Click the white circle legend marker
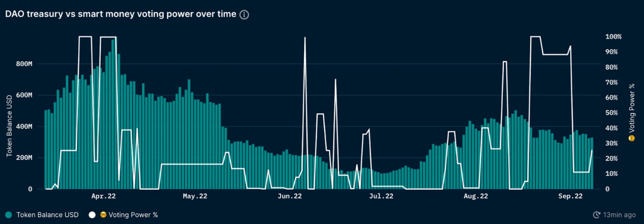The image size is (644, 224). pos(92,215)
